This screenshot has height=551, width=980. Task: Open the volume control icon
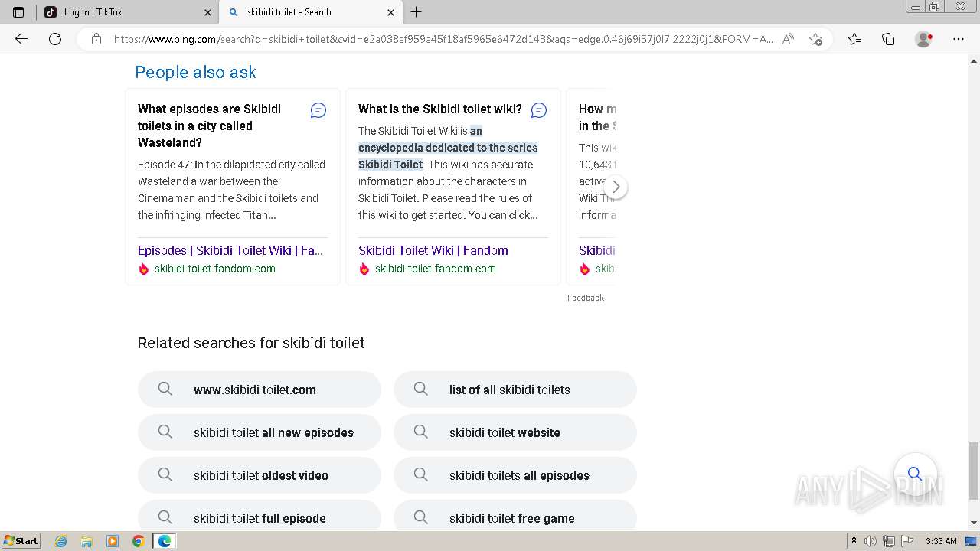[871, 541]
